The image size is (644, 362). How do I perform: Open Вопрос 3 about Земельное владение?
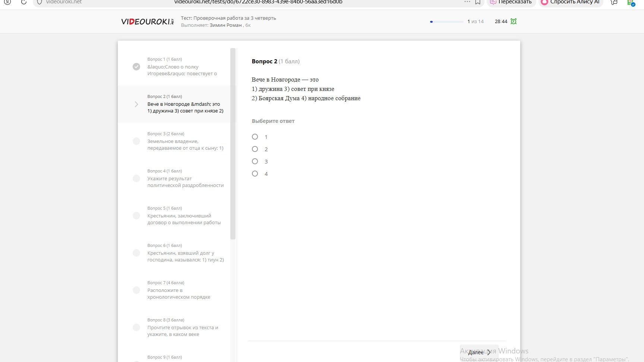pos(174,141)
